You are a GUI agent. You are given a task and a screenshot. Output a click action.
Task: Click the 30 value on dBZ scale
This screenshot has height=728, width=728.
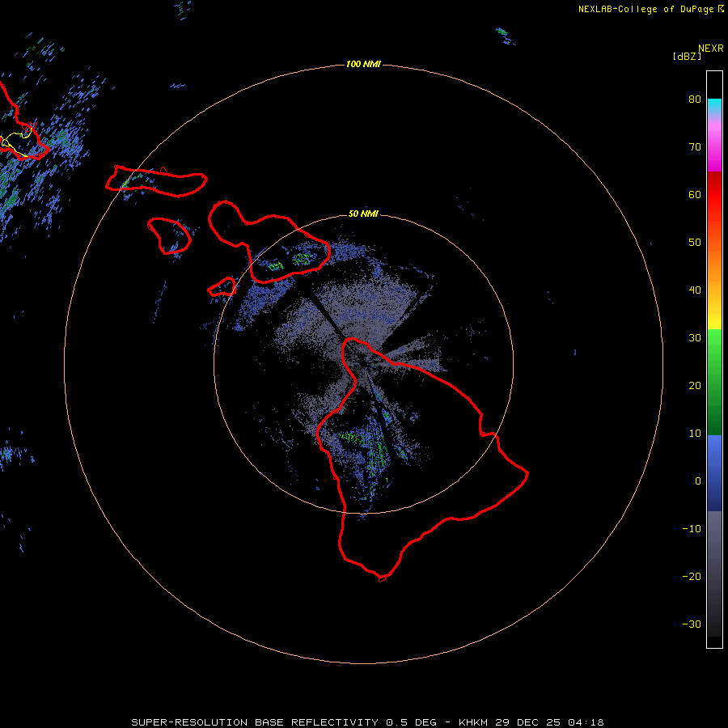click(x=695, y=337)
